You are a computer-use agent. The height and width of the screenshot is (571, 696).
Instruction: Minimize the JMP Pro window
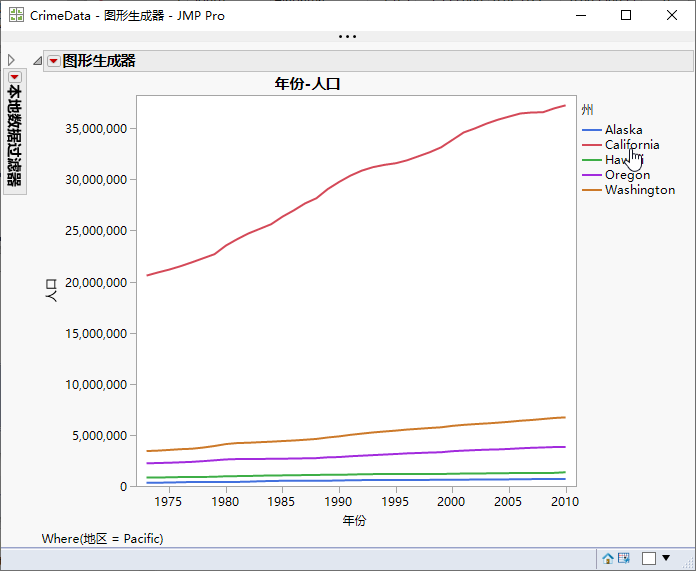tap(581, 15)
